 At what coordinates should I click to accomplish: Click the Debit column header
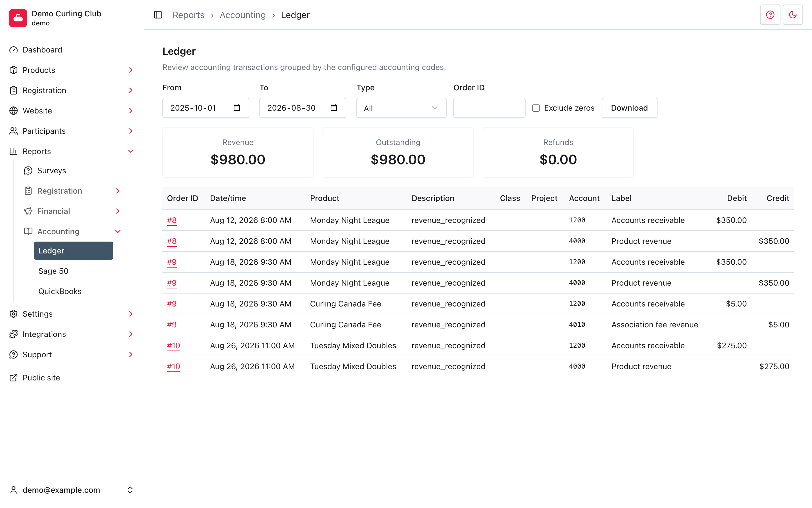[x=736, y=198]
